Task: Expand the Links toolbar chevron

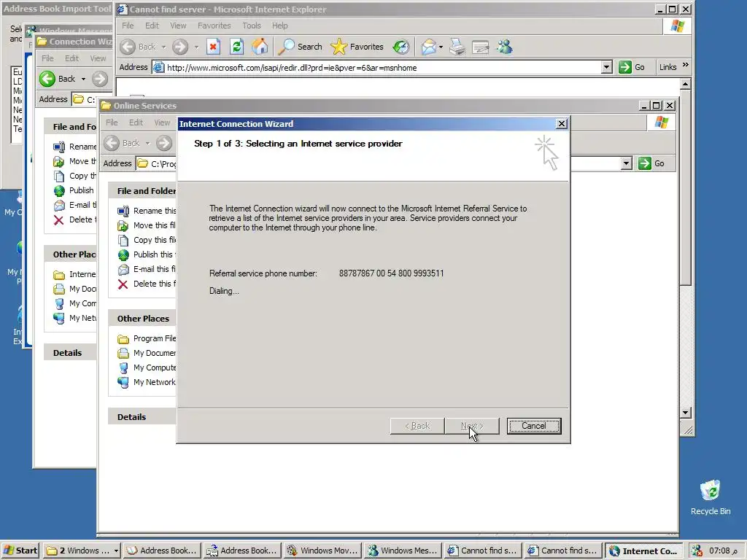Action: (x=686, y=65)
